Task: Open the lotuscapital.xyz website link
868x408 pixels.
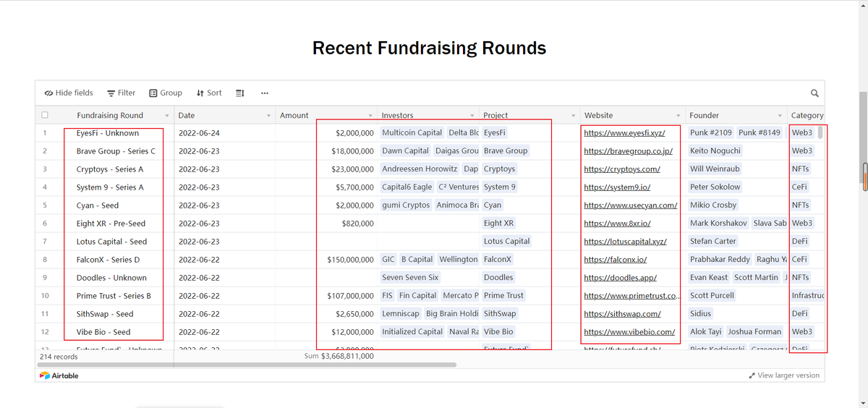Action: click(625, 242)
